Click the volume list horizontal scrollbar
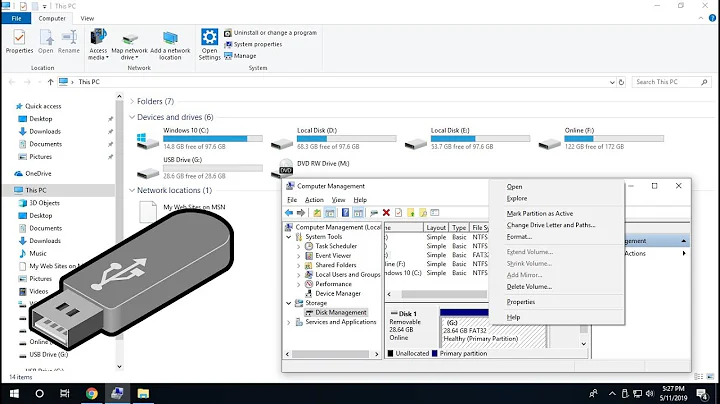 (x=444, y=294)
